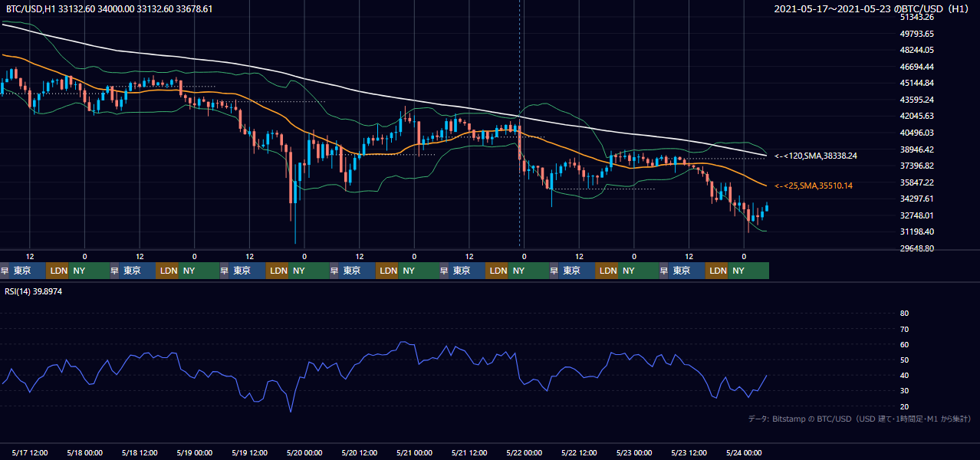
Task: Click the BTC/USD,H1 OHLC header text
Action: click(110, 9)
